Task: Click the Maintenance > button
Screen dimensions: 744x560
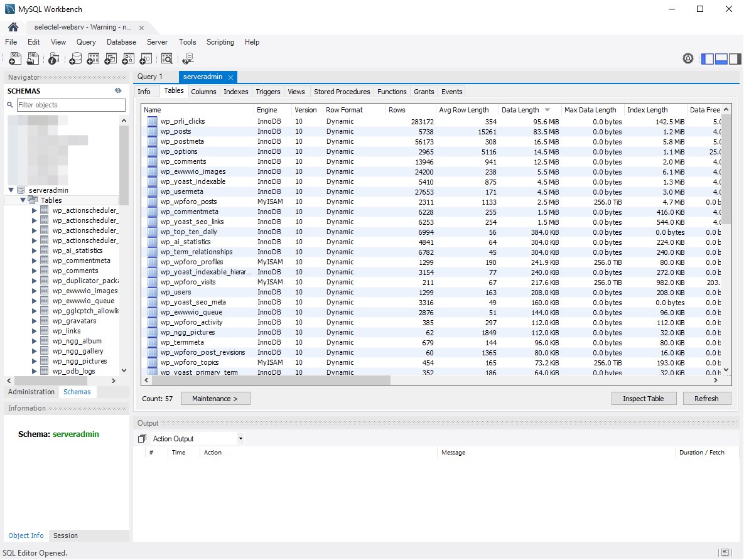Action: [x=215, y=399]
